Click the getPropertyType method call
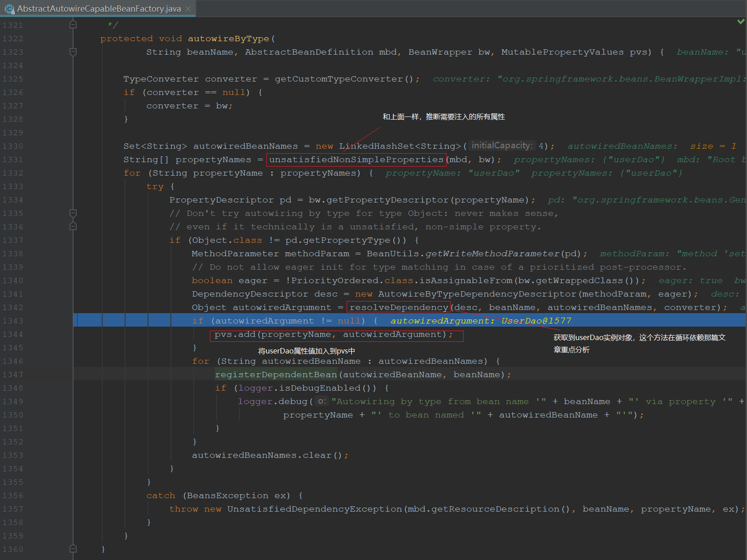The height and width of the screenshot is (560, 747). (x=347, y=240)
